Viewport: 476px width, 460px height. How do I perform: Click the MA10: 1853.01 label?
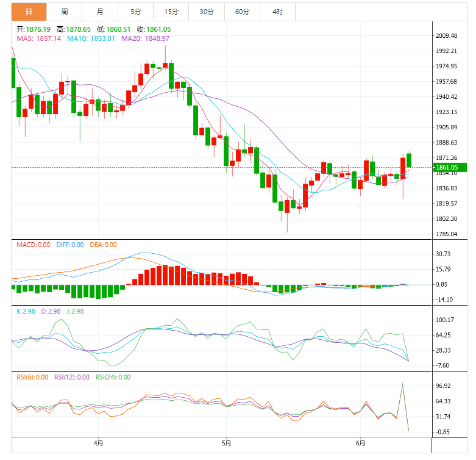tap(91, 38)
